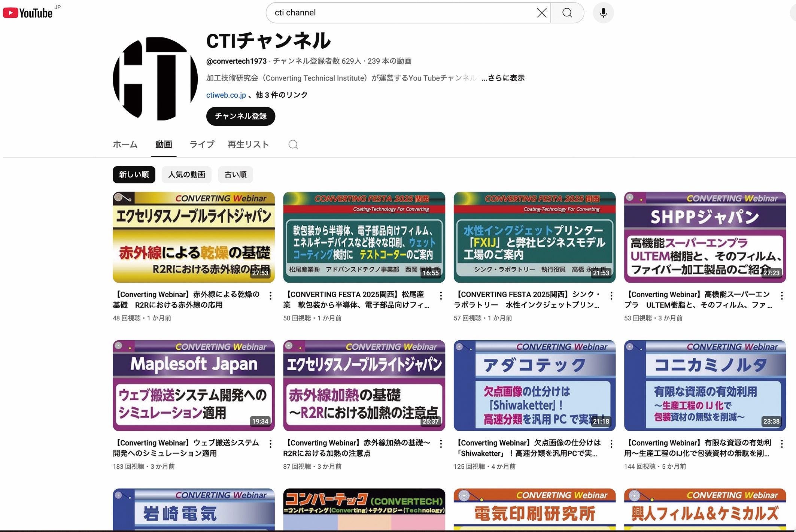This screenshot has height=532, width=796.
Task: Open menu for 赤外線による乾燥の基礎 video
Action: tap(270, 296)
